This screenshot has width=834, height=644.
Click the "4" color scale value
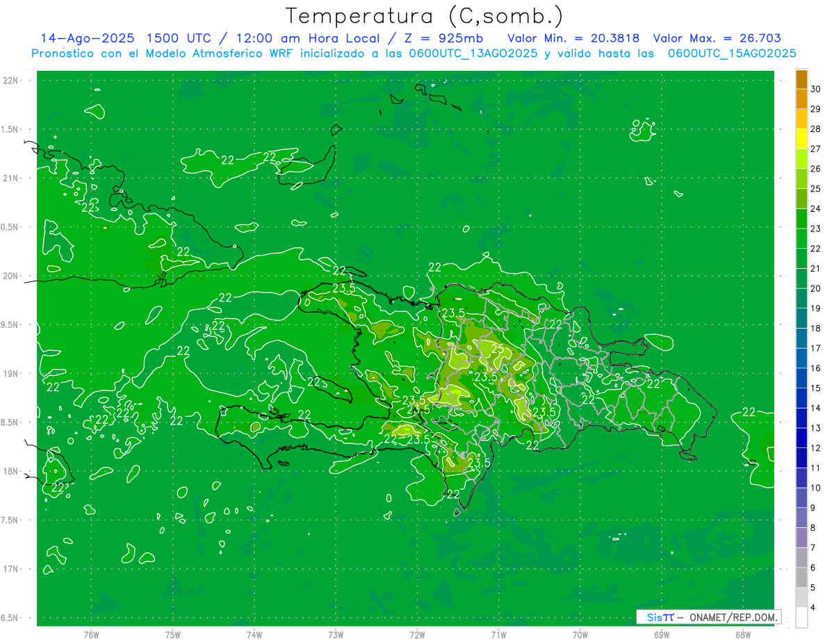[814, 608]
